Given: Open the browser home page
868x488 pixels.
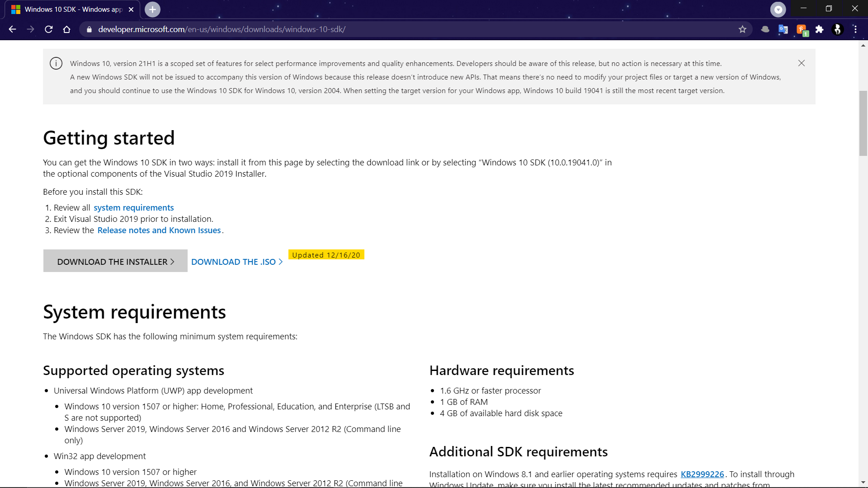Looking at the screenshot, I should 67,29.
